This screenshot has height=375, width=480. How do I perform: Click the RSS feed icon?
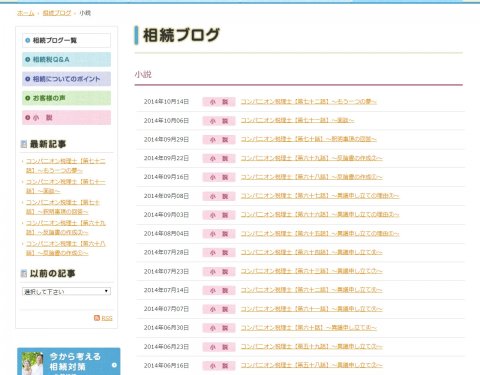click(97, 318)
